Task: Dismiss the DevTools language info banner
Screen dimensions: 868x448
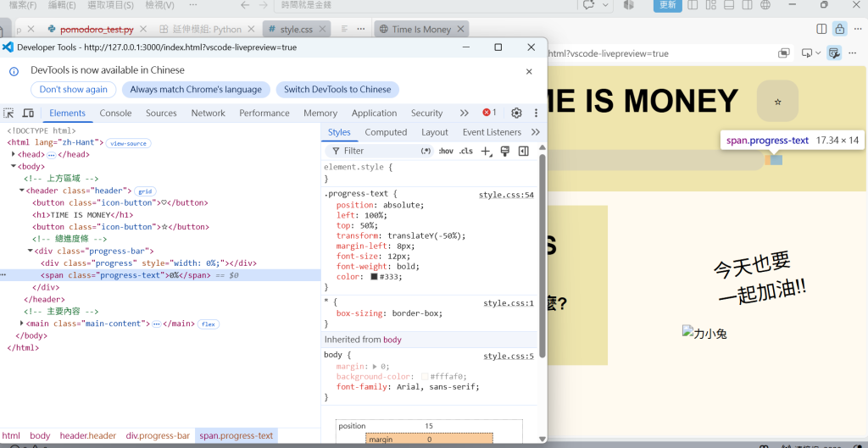Action: pos(529,71)
